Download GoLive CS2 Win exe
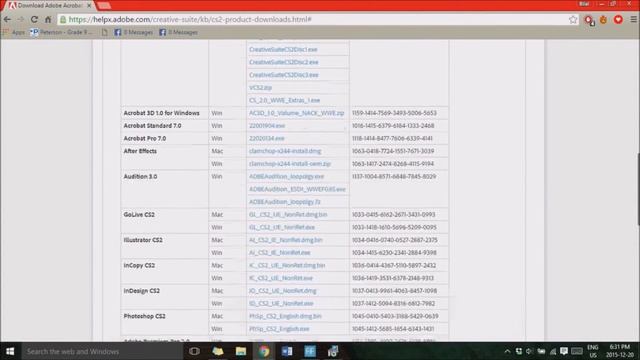640x360 pixels. tap(282, 227)
